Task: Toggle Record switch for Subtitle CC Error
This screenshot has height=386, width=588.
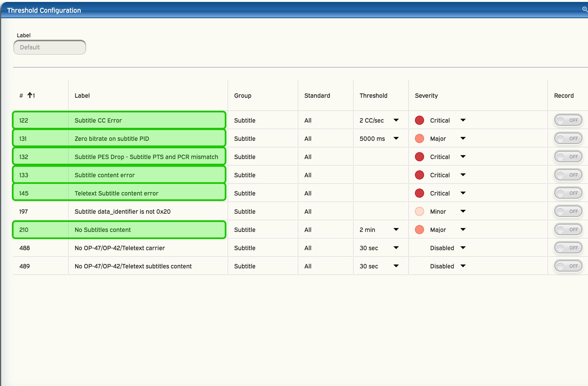Action: tap(568, 120)
